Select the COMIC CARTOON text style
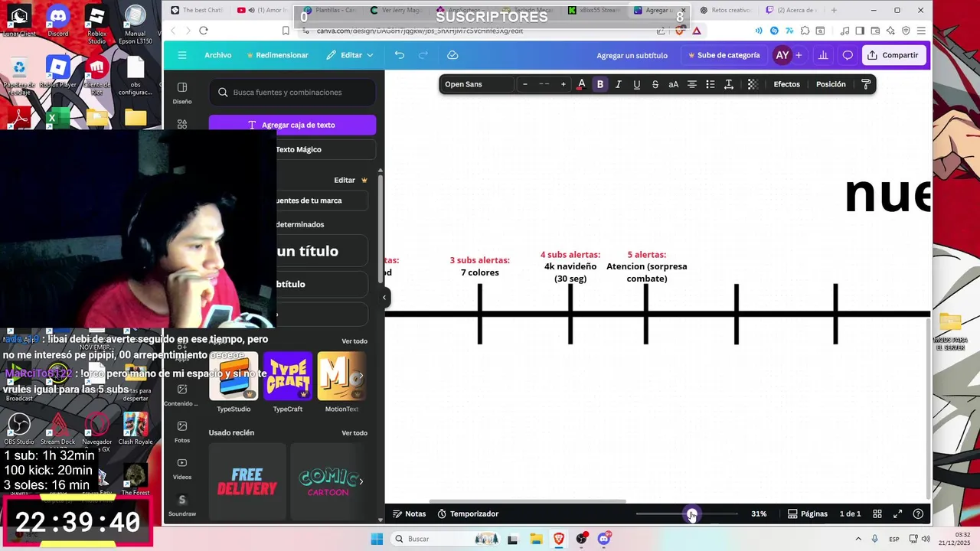 [x=328, y=482]
